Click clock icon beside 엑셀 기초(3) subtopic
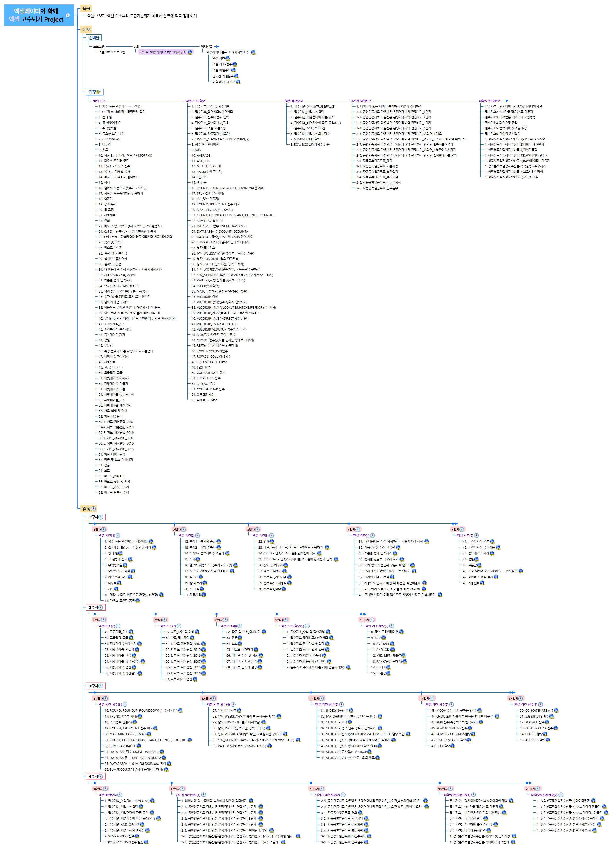This screenshot has height=848, width=616. (x=272, y=535)
